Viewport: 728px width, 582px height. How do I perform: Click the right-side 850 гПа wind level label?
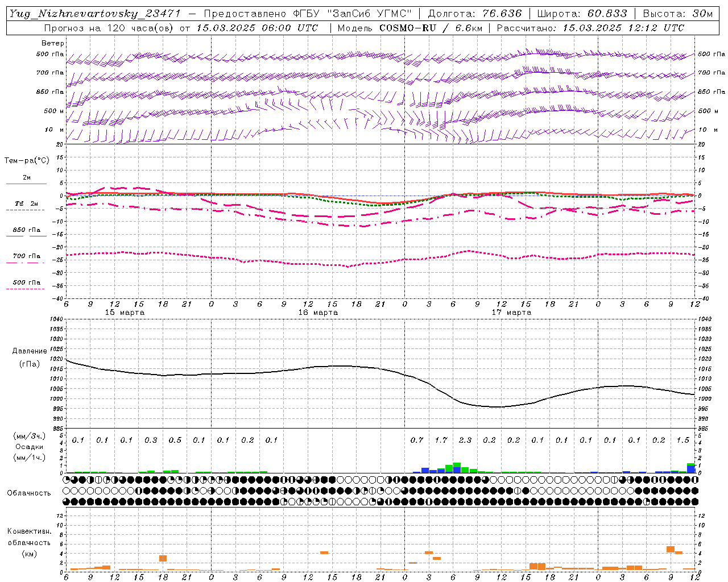(712, 92)
